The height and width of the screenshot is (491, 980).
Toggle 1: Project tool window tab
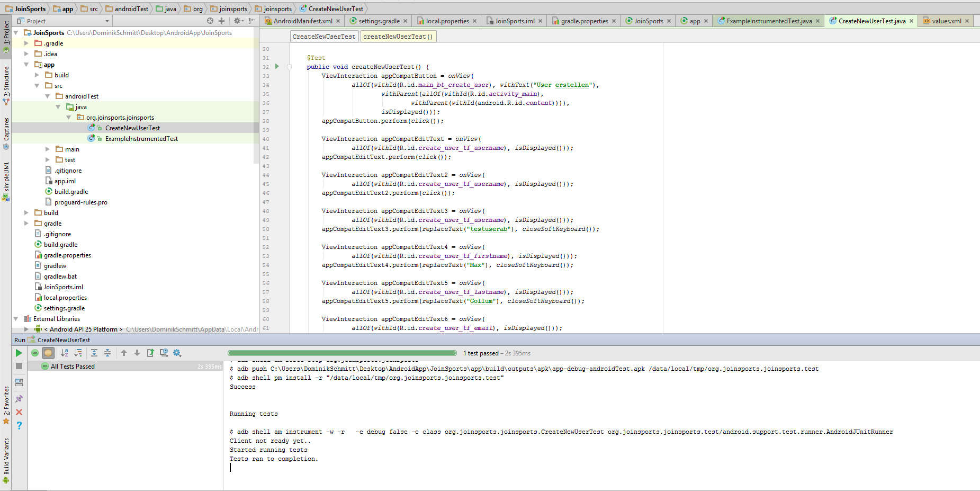6,36
